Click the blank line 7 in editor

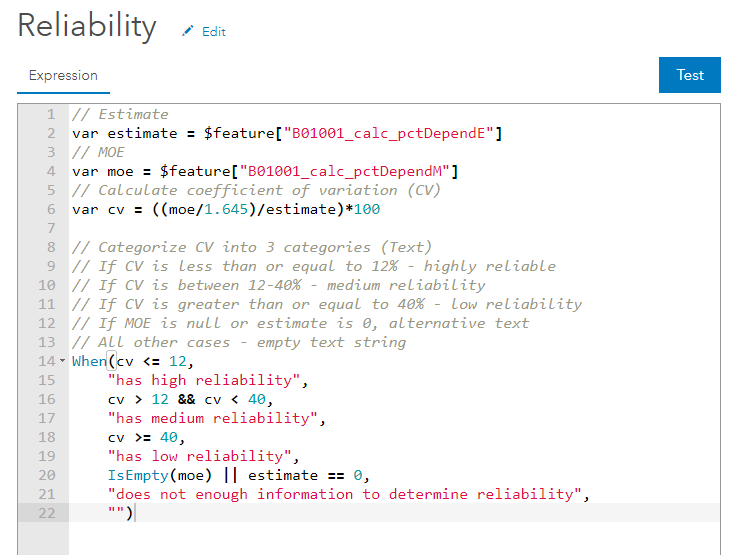tap(300, 228)
